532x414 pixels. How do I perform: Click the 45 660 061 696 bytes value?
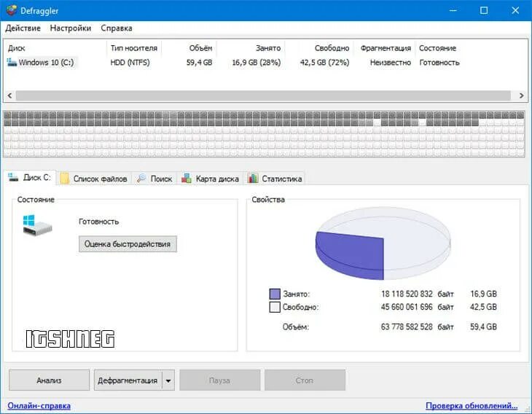[407, 307]
